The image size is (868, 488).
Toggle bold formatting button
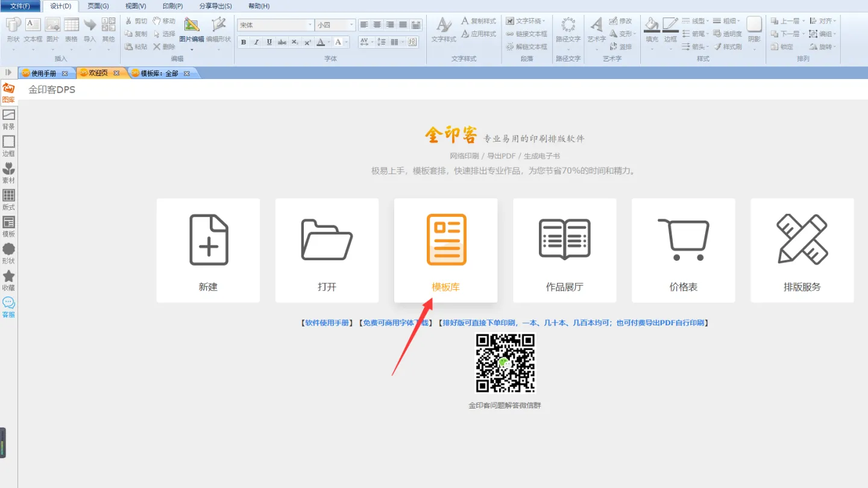(x=244, y=42)
